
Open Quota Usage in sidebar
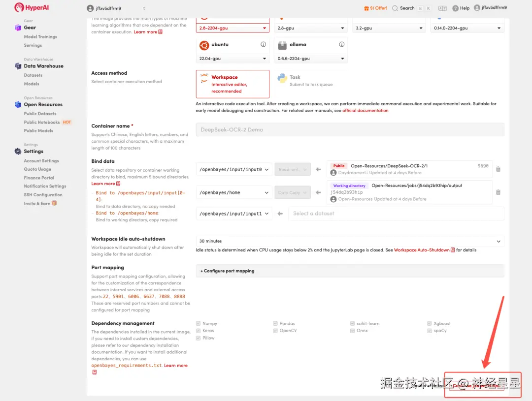[x=37, y=169]
